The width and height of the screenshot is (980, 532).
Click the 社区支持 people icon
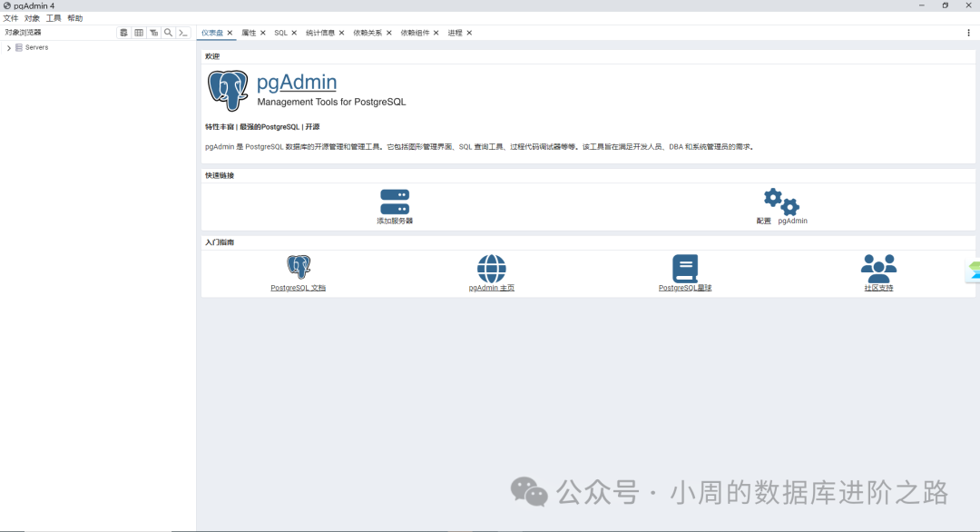click(x=878, y=268)
